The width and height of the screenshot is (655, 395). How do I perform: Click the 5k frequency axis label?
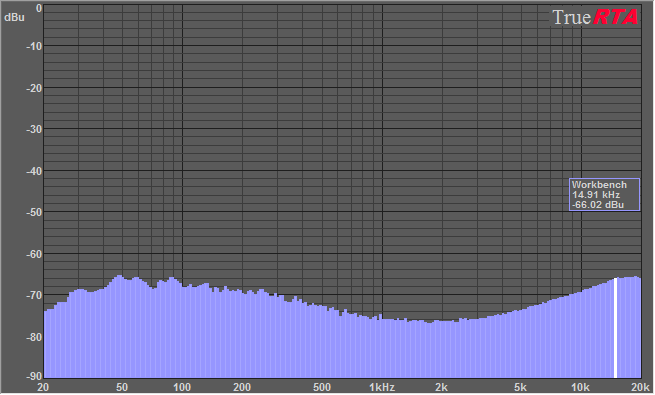pos(520,387)
